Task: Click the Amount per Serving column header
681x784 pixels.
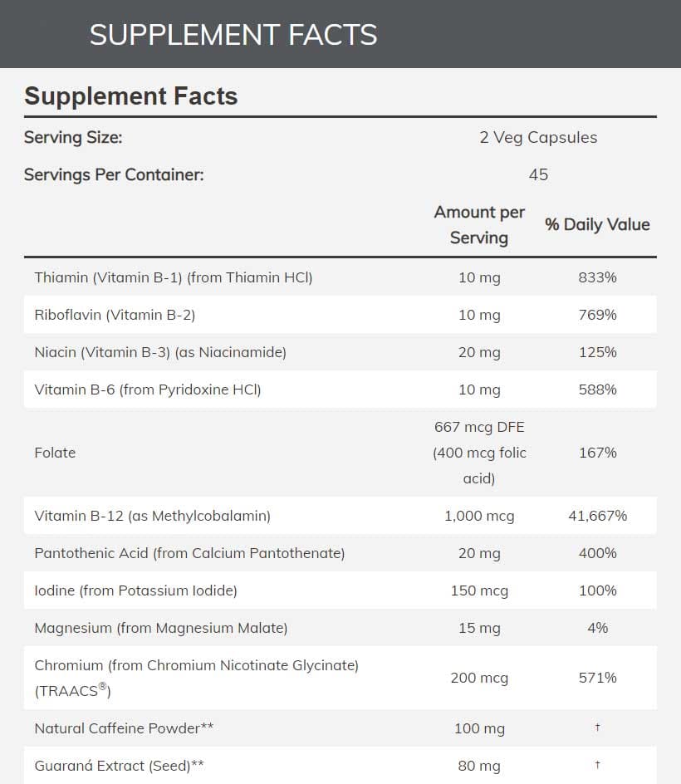Action: 479,224
